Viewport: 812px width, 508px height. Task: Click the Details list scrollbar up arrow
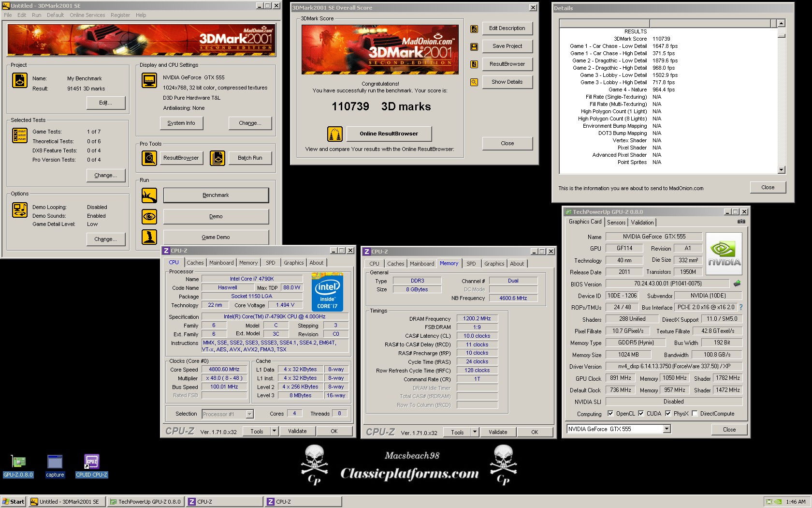pos(782,23)
